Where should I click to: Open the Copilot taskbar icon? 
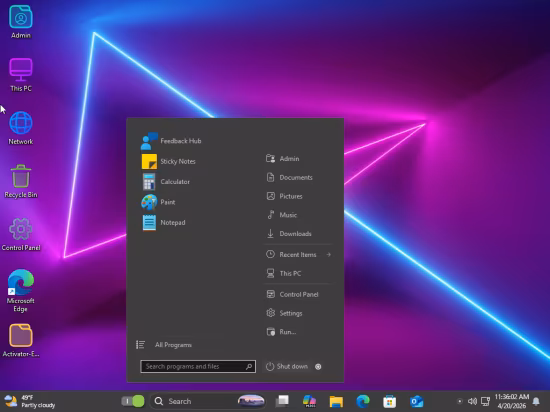[x=309, y=401]
